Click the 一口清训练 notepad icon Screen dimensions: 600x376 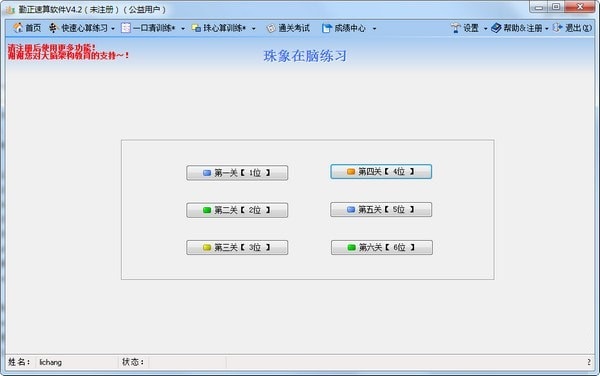(x=126, y=28)
